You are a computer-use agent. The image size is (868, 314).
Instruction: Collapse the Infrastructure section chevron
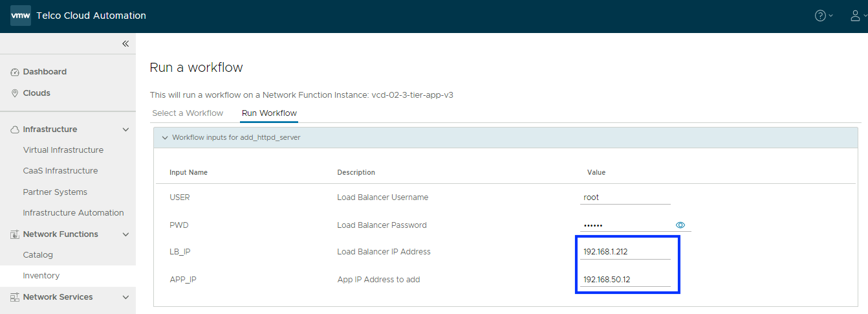pyautogui.click(x=125, y=129)
